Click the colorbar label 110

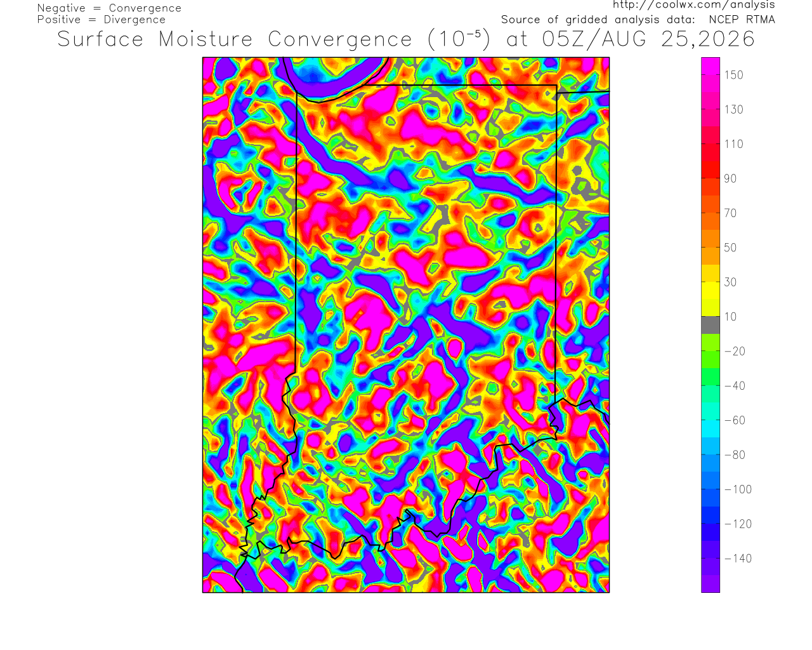click(734, 144)
